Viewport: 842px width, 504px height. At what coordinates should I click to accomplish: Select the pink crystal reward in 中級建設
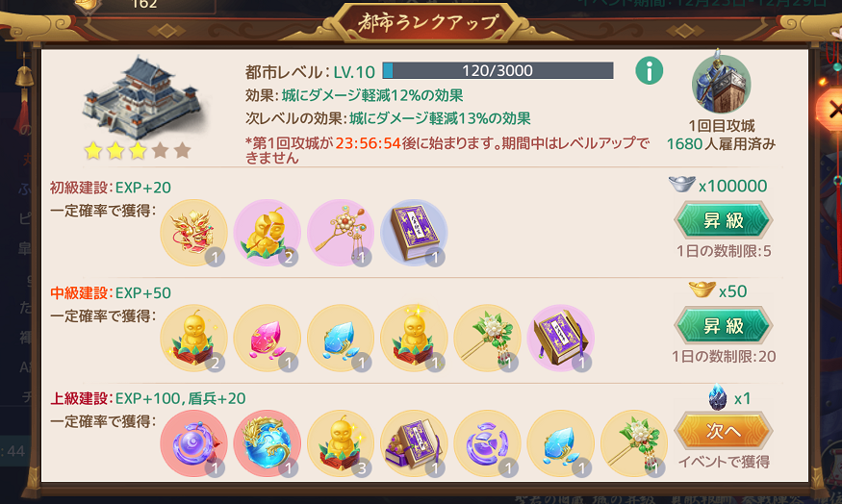[267, 339]
